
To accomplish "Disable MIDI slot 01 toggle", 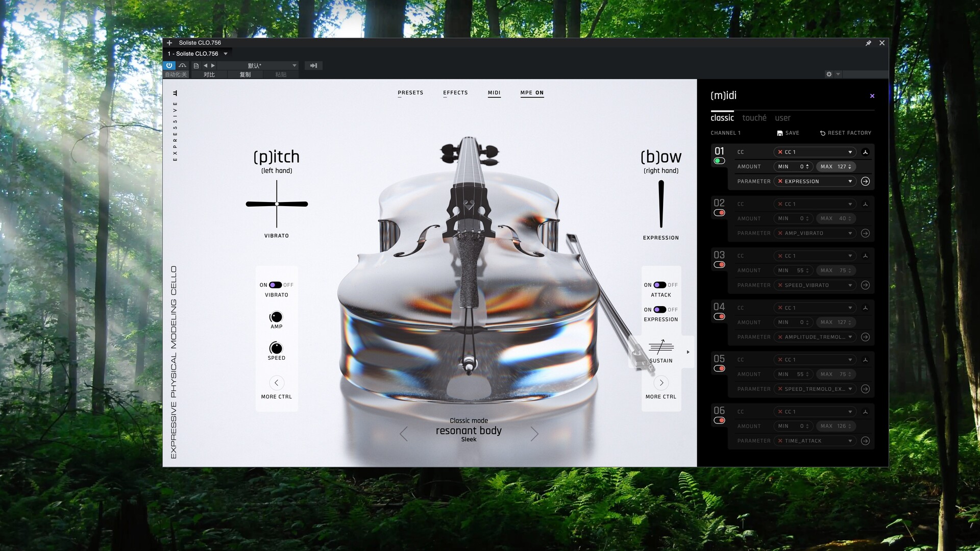I will pos(719,161).
